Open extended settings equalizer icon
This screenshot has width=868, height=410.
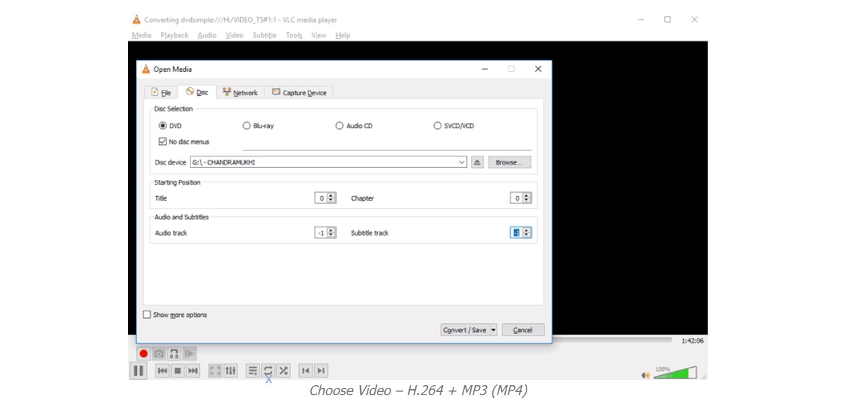coord(231,370)
